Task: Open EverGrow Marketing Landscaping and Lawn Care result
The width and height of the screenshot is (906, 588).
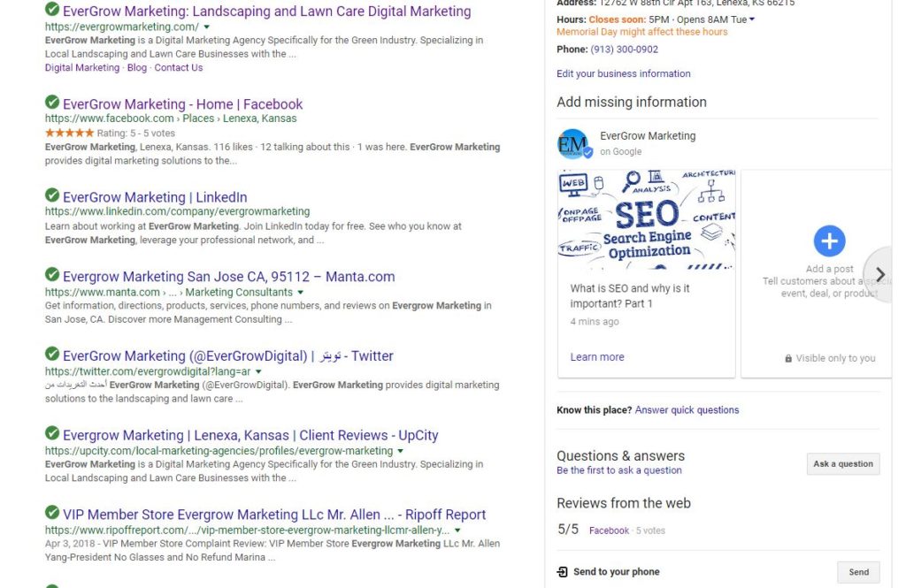Action: [x=267, y=11]
